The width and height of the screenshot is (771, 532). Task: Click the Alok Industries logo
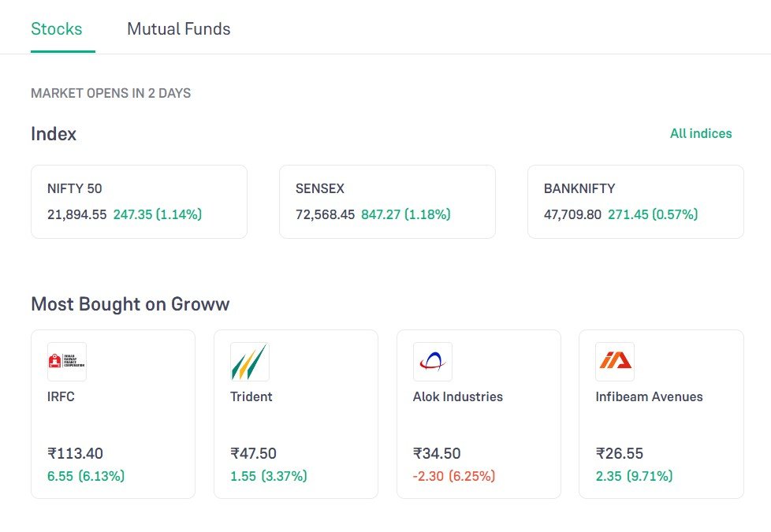[433, 362]
